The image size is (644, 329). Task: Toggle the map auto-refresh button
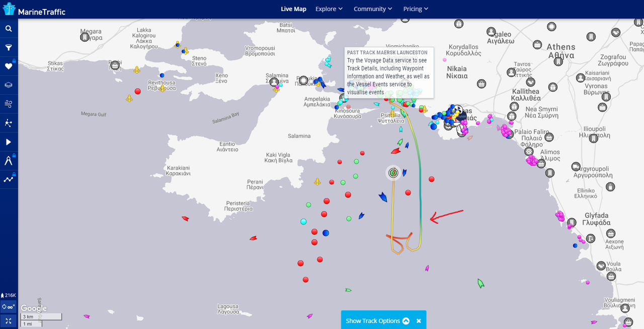click(9, 307)
